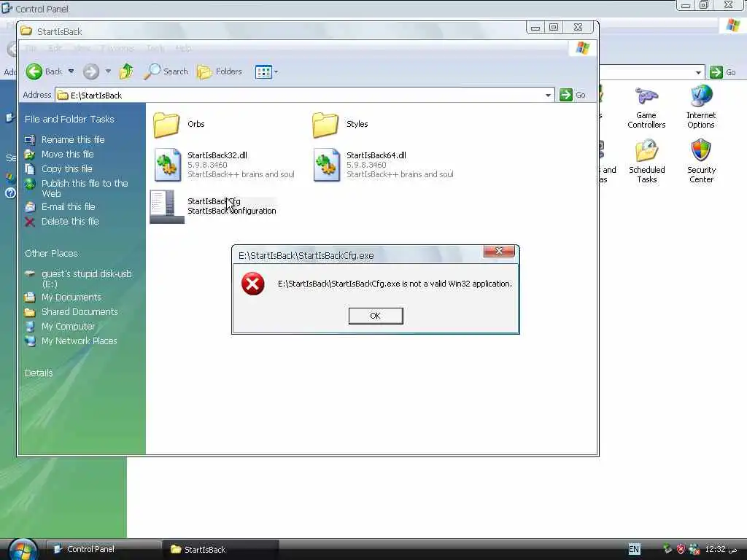Open Internet Options in Control Panel
Image resolution: width=747 pixels, height=560 pixels.
[x=701, y=107]
